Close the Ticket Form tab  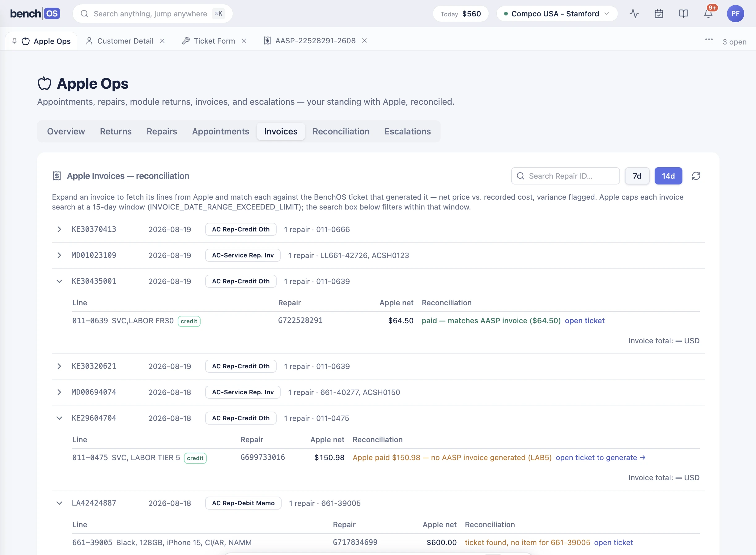(x=244, y=41)
